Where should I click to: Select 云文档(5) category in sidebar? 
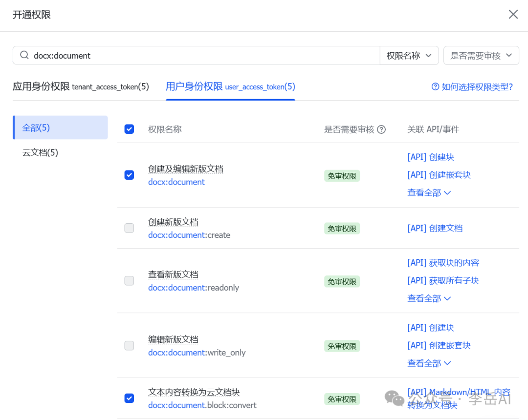coord(41,153)
